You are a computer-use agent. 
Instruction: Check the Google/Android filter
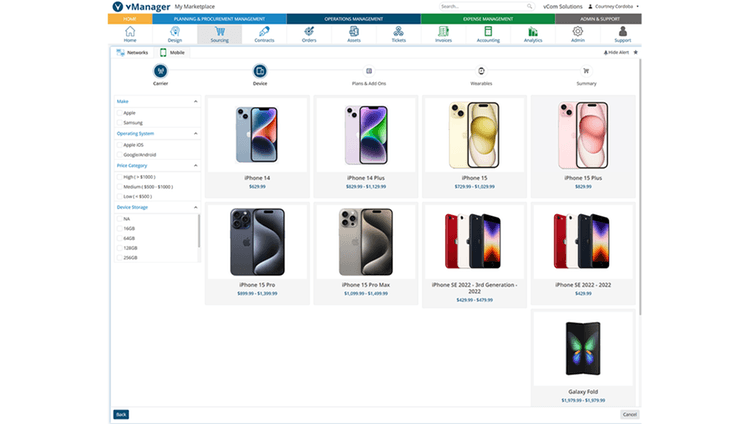click(x=120, y=155)
